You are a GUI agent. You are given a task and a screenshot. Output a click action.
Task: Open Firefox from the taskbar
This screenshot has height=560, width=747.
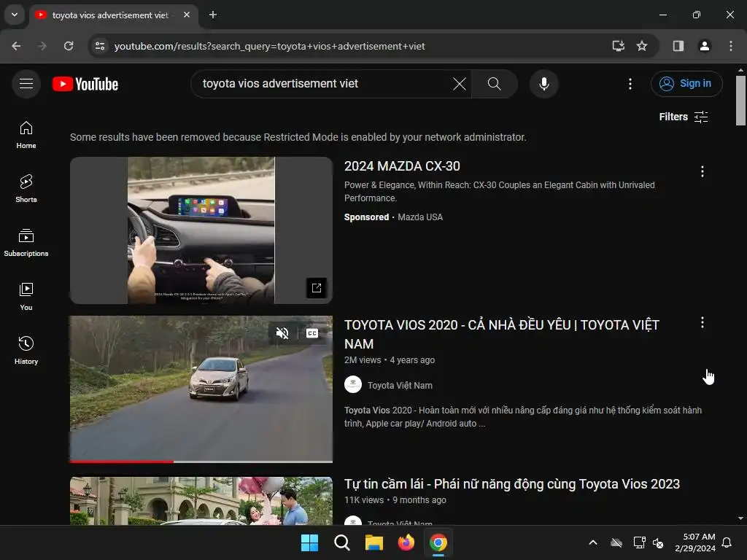[406, 542]
